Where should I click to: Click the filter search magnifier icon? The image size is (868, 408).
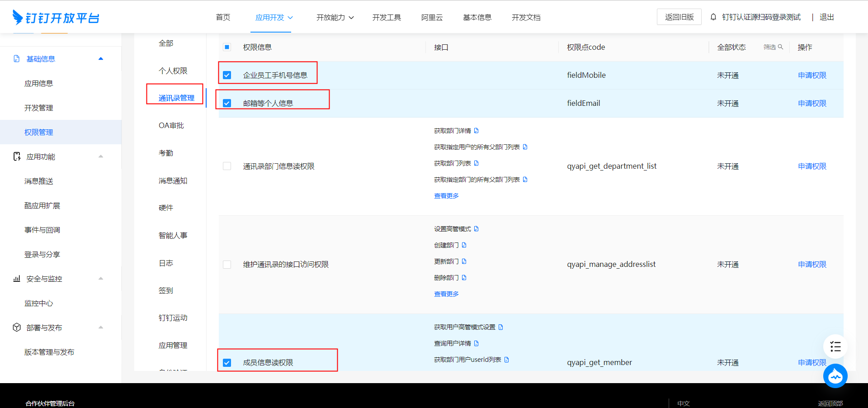point(780,47)
